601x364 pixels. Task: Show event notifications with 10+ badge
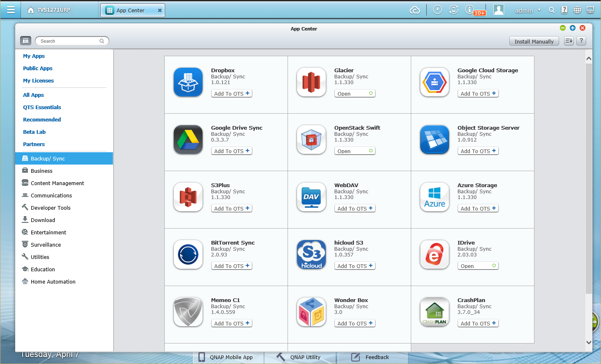[x=474, y=10]
